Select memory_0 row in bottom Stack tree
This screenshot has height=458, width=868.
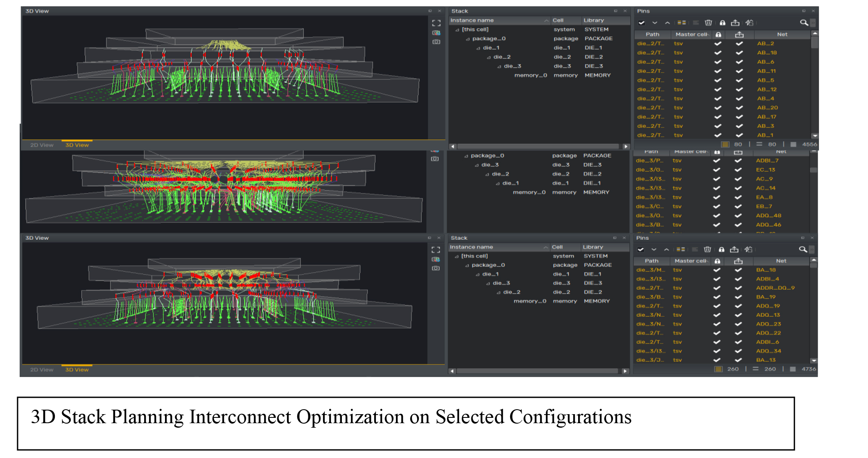[x=530, y=301]
